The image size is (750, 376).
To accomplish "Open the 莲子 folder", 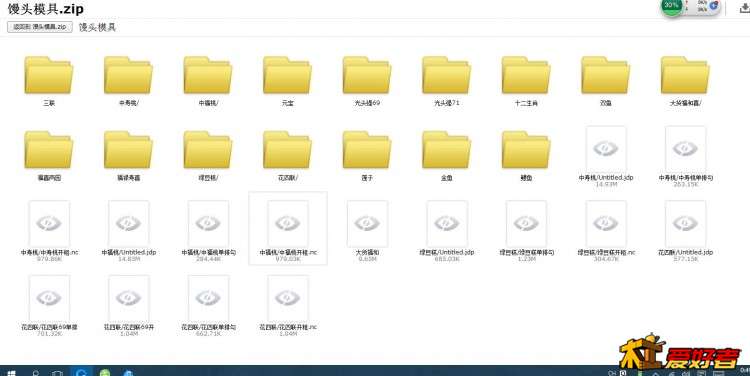I will (x=367, y=150).
